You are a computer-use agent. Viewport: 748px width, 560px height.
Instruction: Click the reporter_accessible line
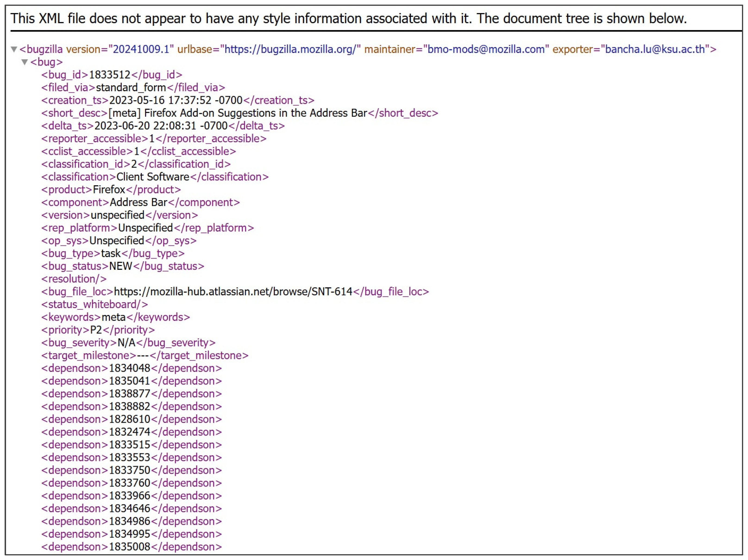tap(154, 139)
